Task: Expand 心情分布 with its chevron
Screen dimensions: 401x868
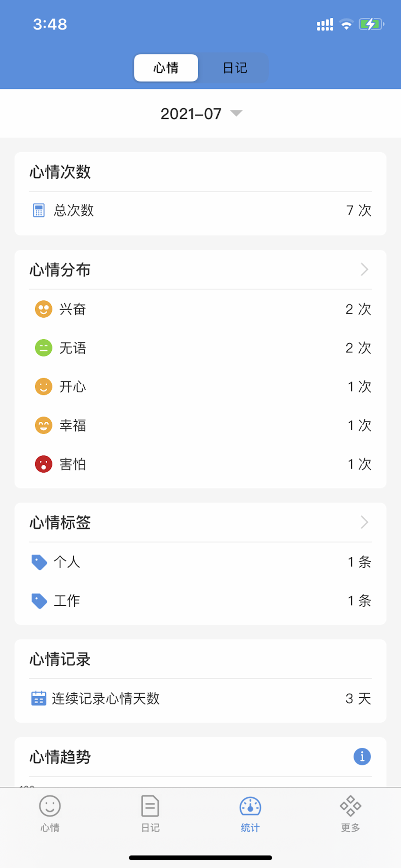Action: (365, 270)
